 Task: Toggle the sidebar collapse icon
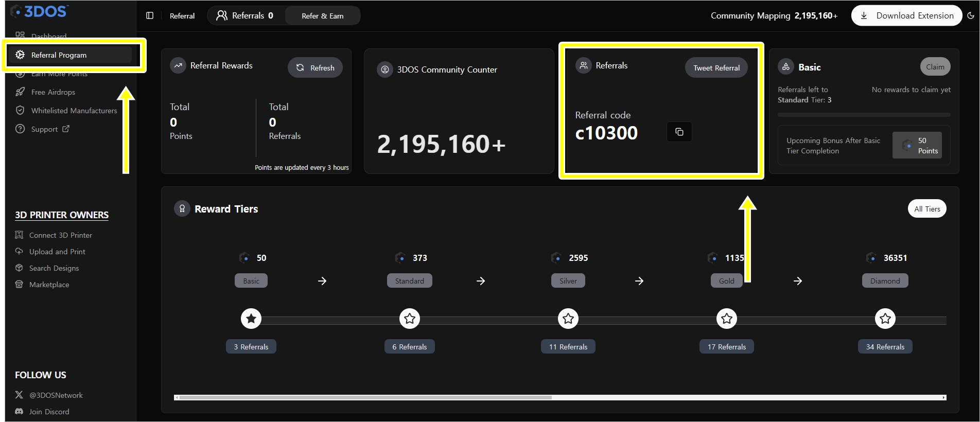(150, 16)
